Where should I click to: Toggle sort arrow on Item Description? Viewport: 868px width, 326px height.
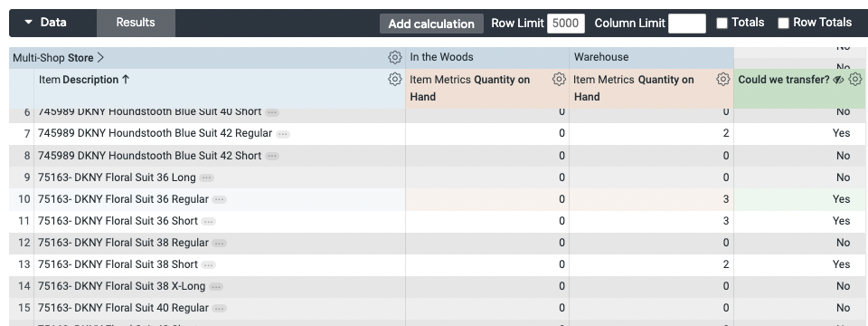126,80
